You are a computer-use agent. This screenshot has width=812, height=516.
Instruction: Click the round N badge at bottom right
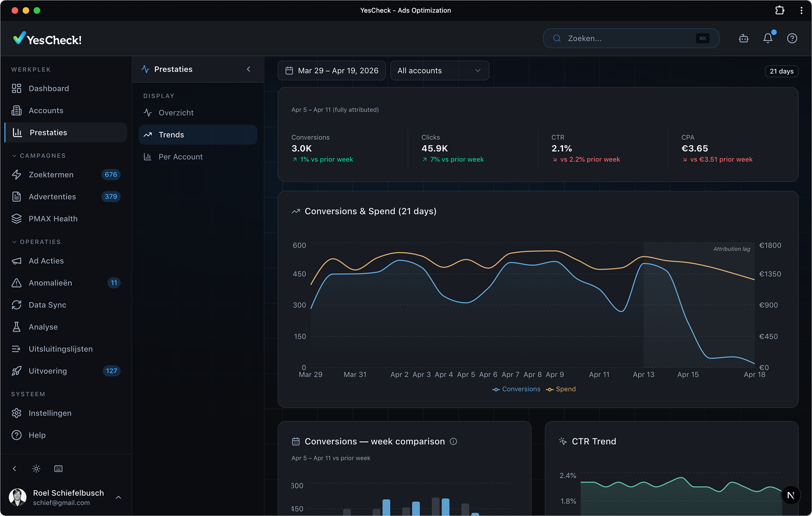(791, 495)
